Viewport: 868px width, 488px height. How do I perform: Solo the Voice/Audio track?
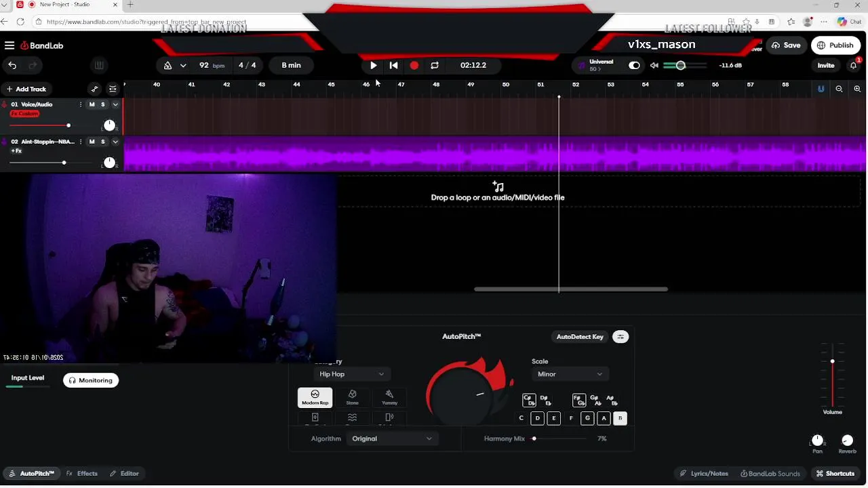click(x=103, y=104)
